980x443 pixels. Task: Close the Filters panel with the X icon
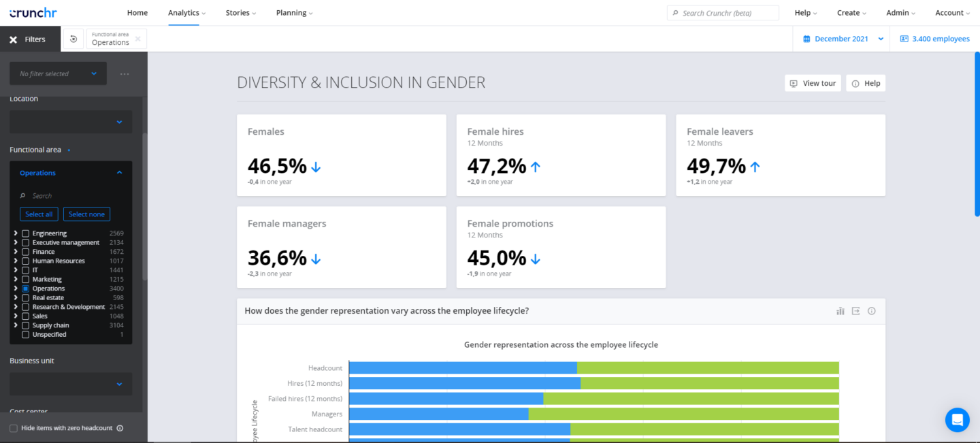point(13,39)
